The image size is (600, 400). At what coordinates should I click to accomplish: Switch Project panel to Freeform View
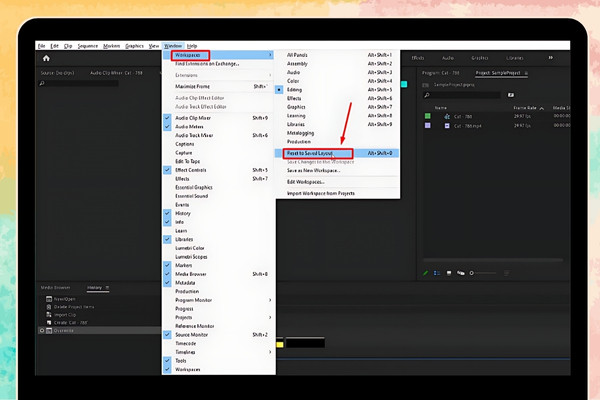pyautogui.click(x=461, y=273)
